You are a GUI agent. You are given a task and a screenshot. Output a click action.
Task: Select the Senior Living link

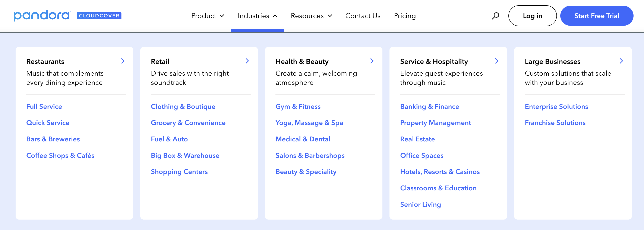[420, 204]
